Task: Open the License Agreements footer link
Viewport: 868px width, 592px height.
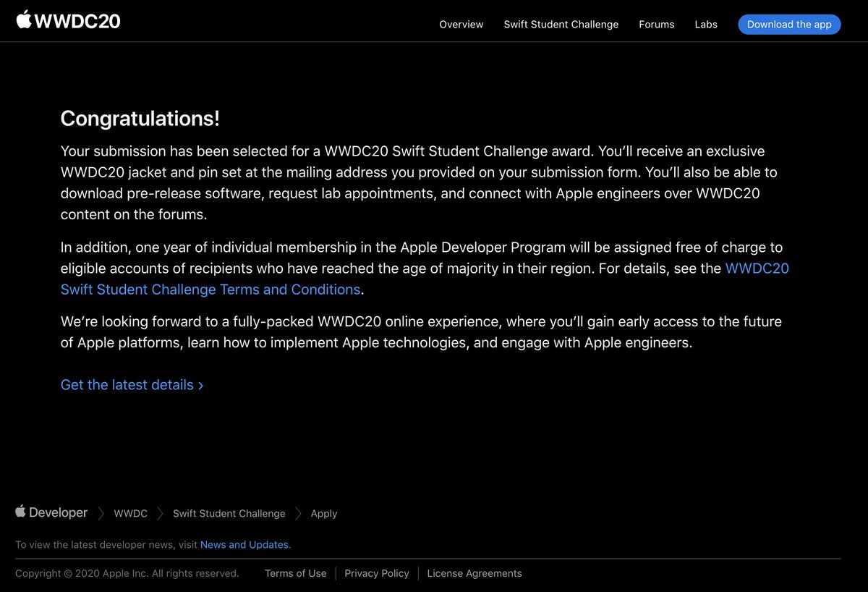Action: click(474, 573)
